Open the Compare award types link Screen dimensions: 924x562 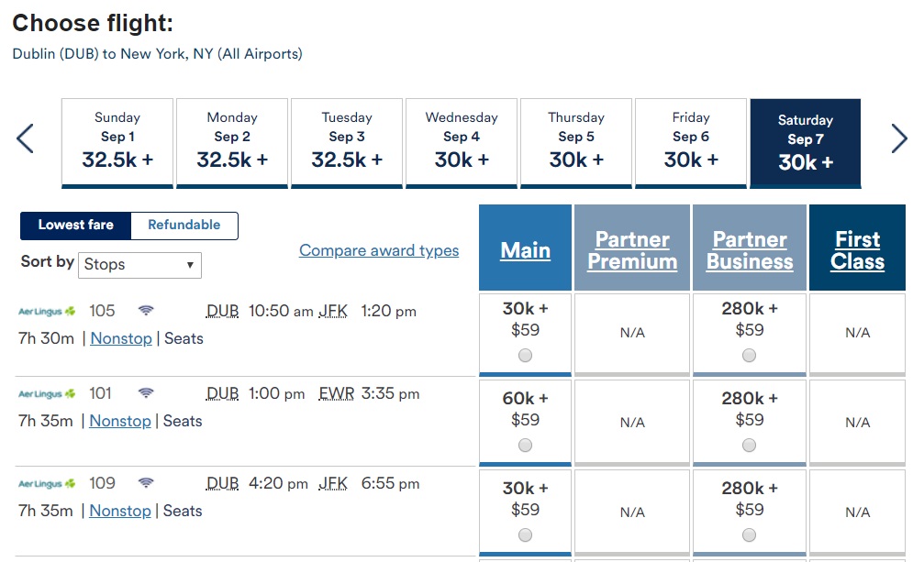379,250
